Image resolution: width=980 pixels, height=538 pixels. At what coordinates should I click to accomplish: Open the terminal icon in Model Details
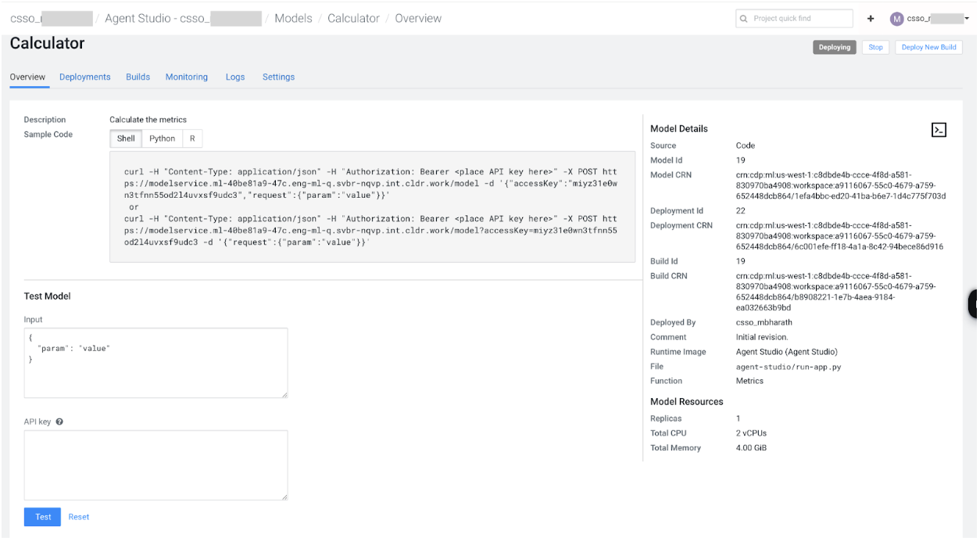tap(939, 131)
